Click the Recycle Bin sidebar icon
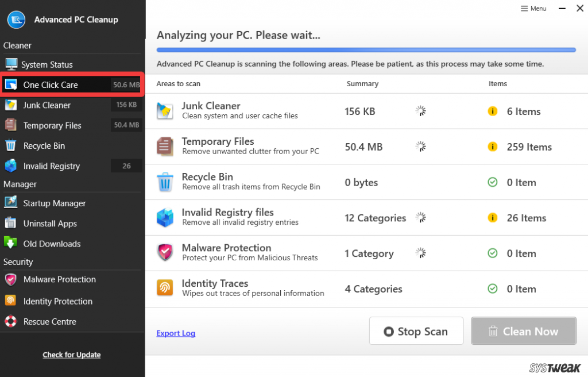588x377 pixels. click(x=11, y=145)
